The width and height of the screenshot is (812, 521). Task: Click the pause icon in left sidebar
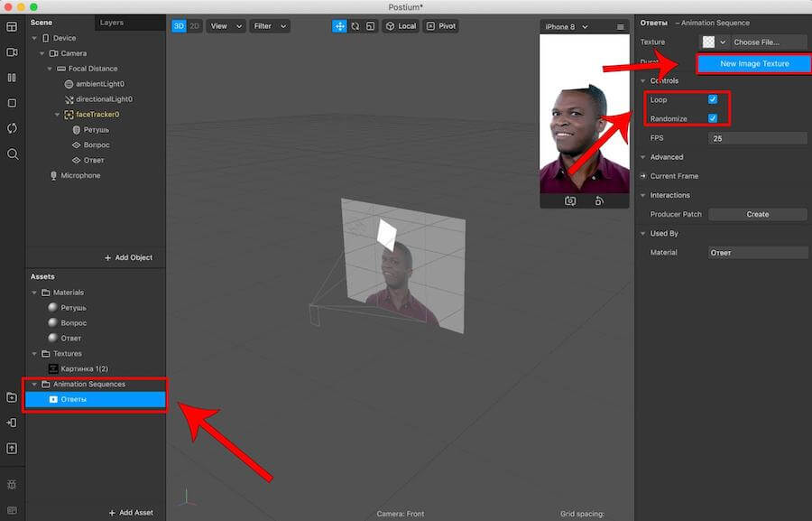point(12,78)
